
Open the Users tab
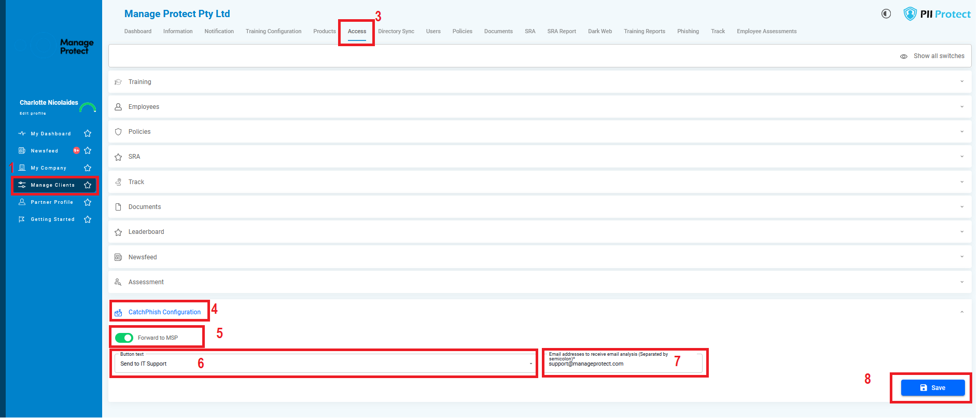(433, 32)
